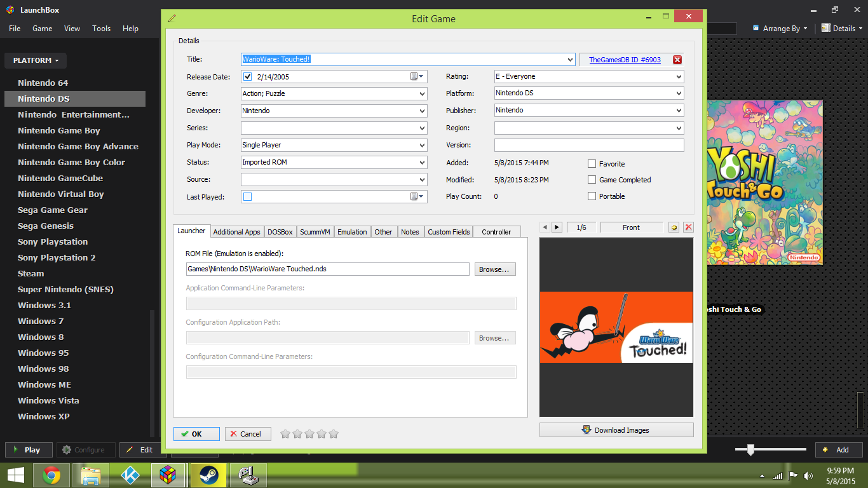
Task: Open the Tools menu in LaunchBox
Action: coord(101,28)
